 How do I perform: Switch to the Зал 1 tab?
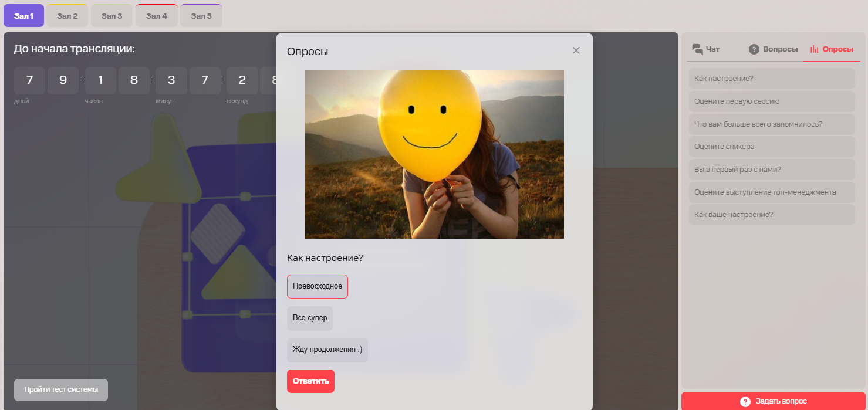[23, 16]
